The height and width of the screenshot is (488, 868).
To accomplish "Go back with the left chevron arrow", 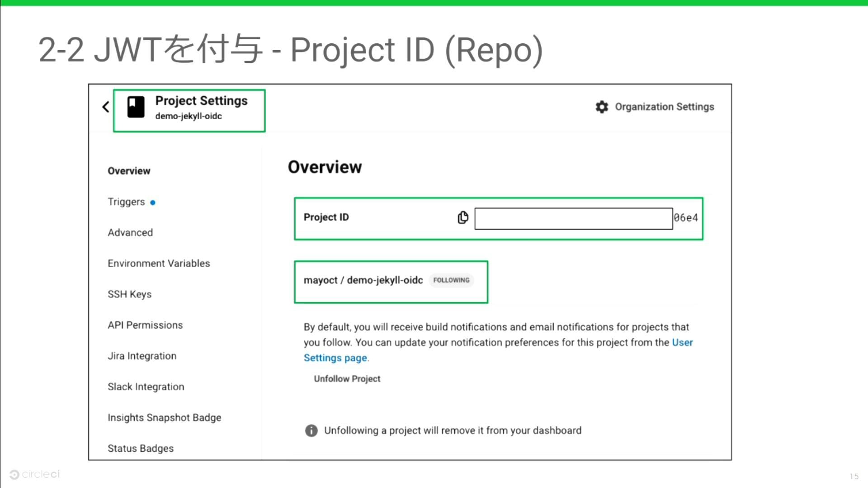I will pyautogui.click(x=105, y=107).
